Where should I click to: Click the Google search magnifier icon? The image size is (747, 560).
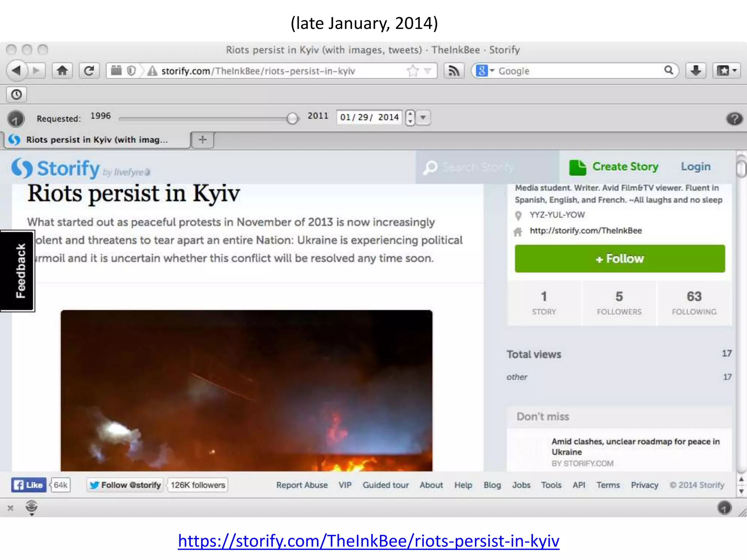pos(668,70)
